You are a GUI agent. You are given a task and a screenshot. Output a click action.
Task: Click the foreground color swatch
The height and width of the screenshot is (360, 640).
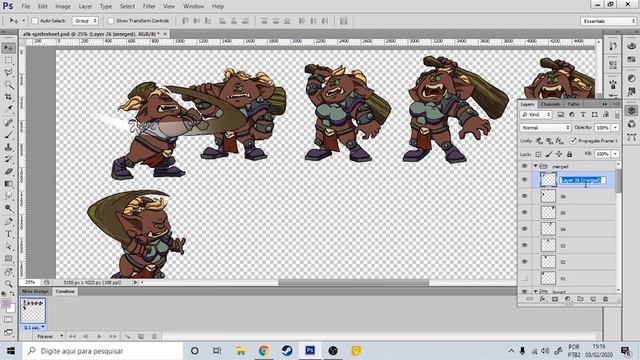(x=6, y=304)
